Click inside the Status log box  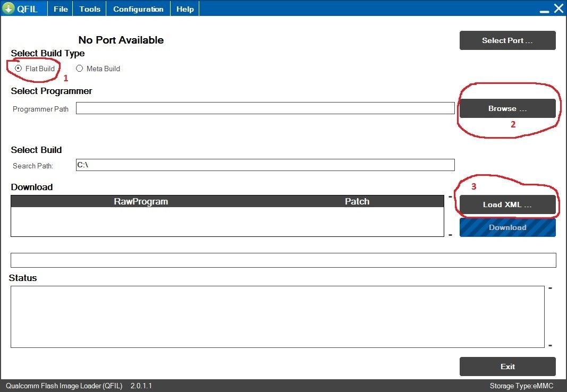277,317
